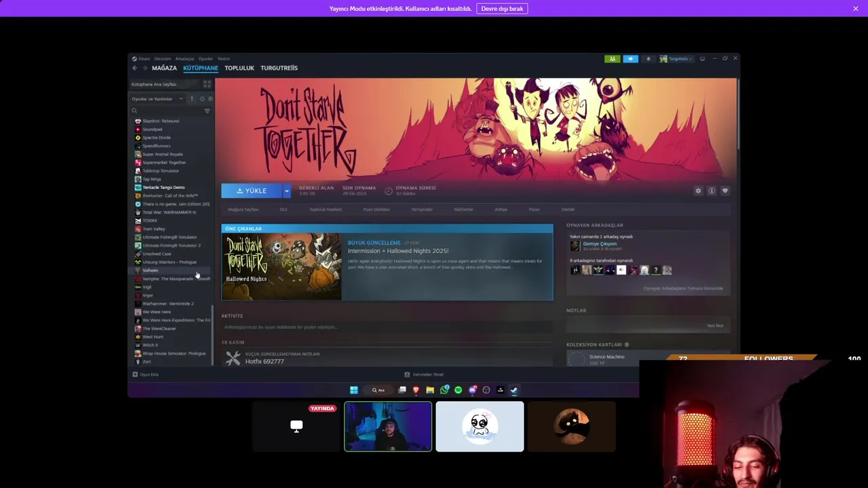868x488 pixels.
Task: Select the highlighted participant video tile
Action: tap(388, 426)
